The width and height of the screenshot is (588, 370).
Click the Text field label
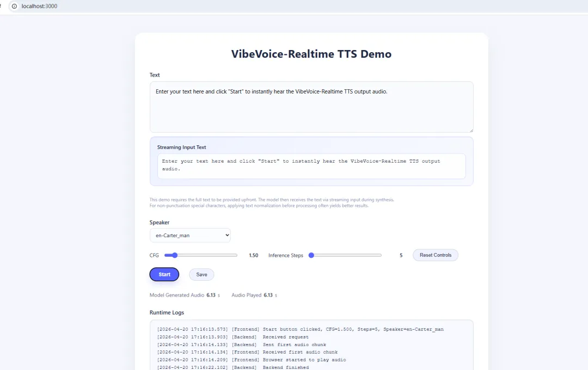tap(155, 75)
